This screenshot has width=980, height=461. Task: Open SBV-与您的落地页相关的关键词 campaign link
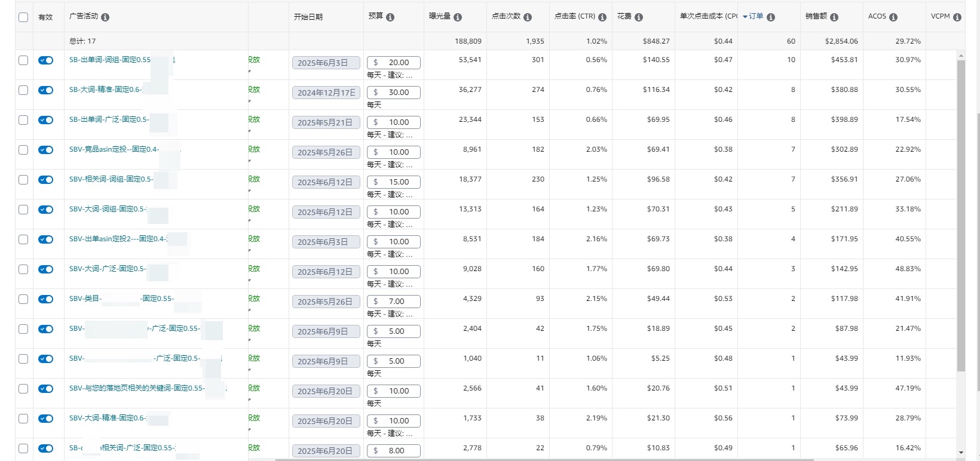pos(137,388)
